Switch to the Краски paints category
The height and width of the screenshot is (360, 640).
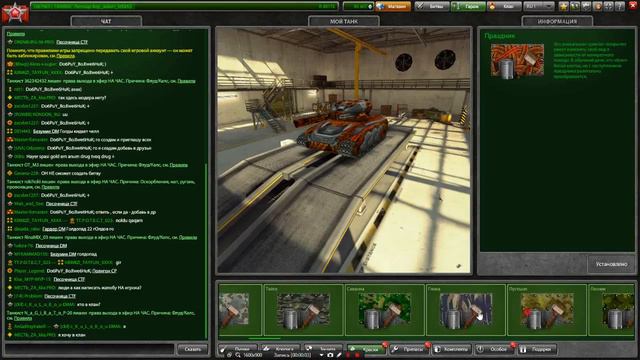(367, 349)
